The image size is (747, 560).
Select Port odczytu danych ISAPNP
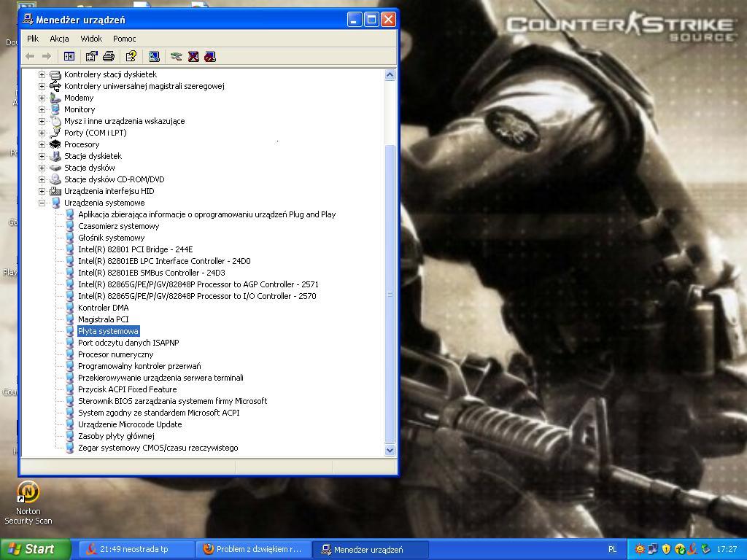point(128,343)
